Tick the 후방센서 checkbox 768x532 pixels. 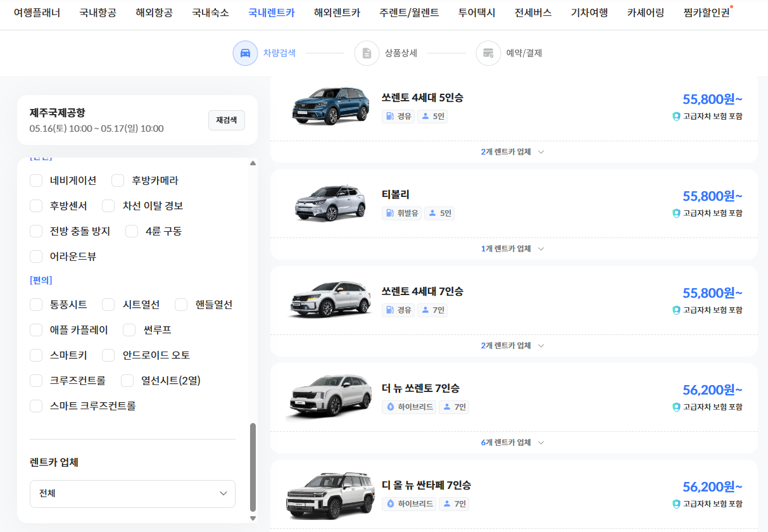36,206
